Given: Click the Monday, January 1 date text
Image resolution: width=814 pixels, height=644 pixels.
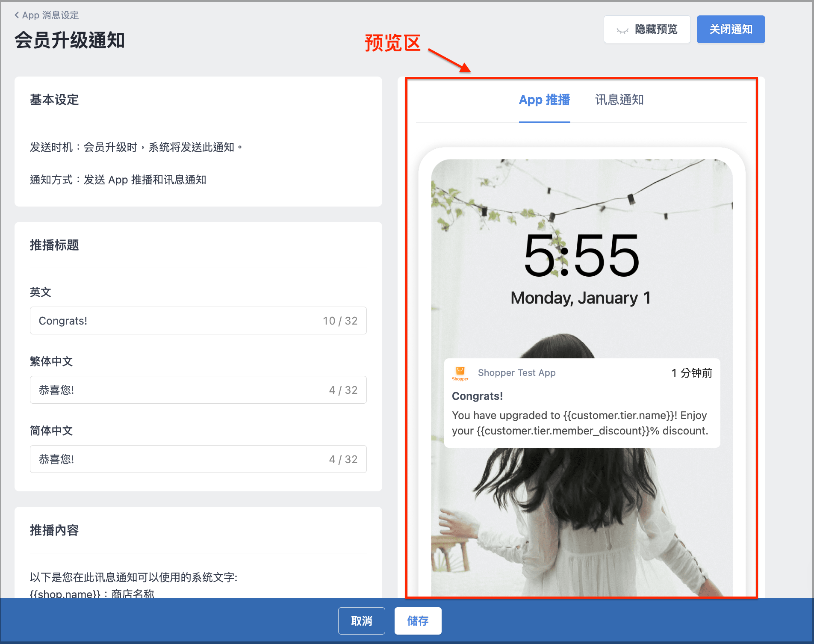Looking at the screenshot, I should point(580,298).
